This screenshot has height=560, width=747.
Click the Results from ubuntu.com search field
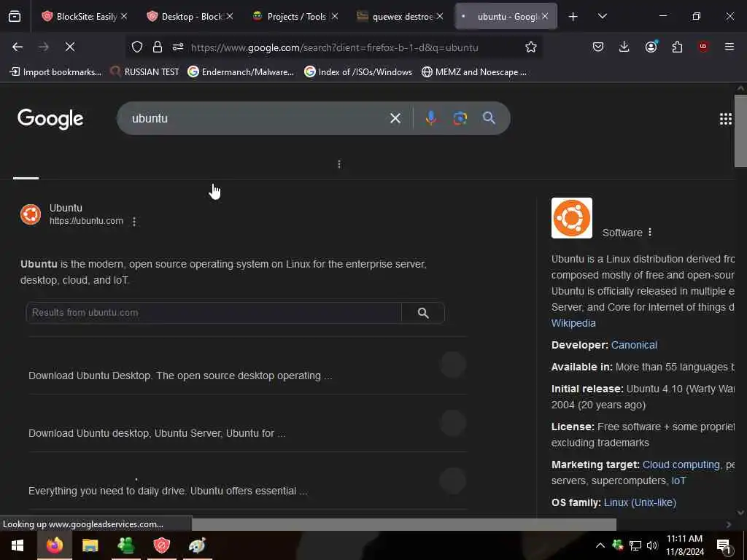click(214, 312)
